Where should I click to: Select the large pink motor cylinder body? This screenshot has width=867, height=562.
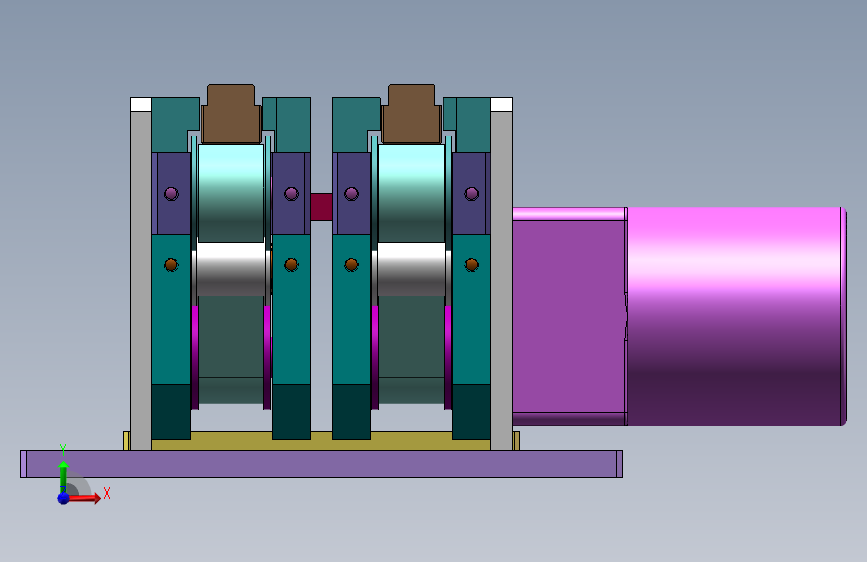point(734,316)
